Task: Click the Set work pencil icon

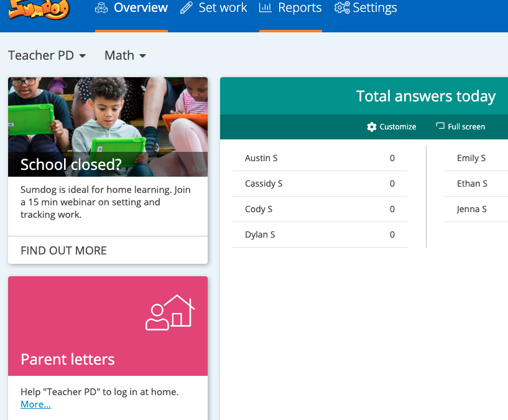Action: (x=187, y=8)
